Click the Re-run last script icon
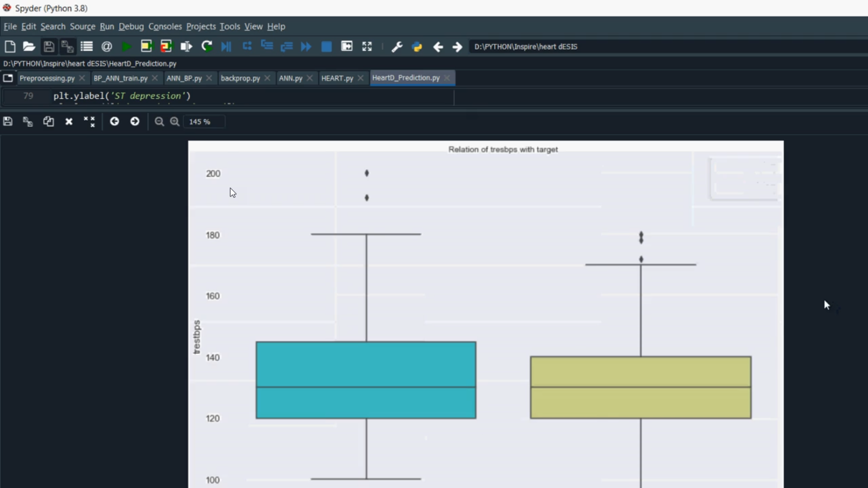 click(x=207, y=47)
